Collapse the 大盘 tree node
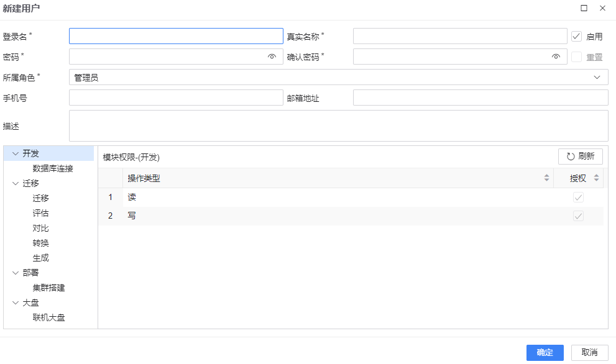This screenshot has height=364, width=616. [16, 303]
